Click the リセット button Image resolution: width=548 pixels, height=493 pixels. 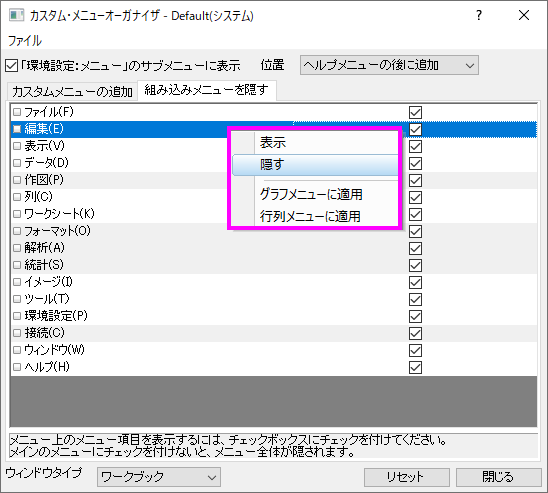tap(406, 477)
